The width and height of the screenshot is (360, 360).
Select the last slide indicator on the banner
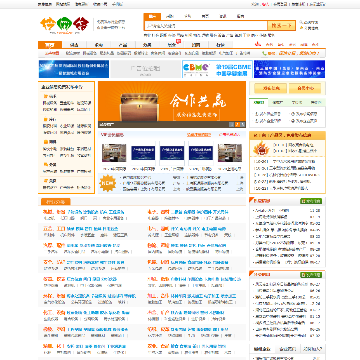[x=243, y=124]
